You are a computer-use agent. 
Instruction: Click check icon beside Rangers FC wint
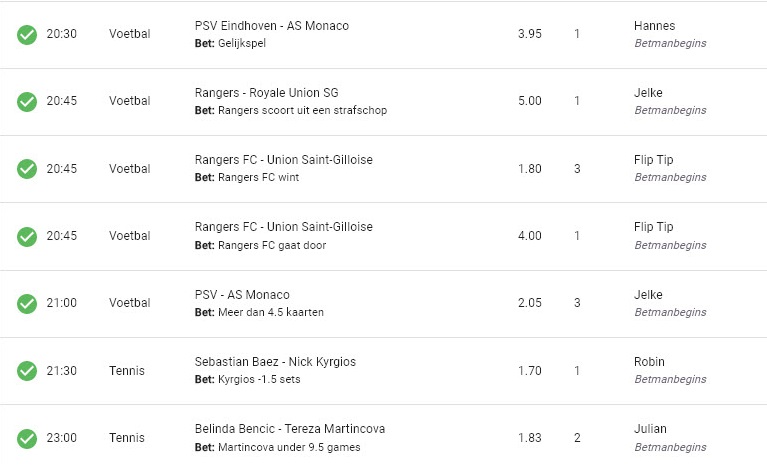[x=27, y=169]
